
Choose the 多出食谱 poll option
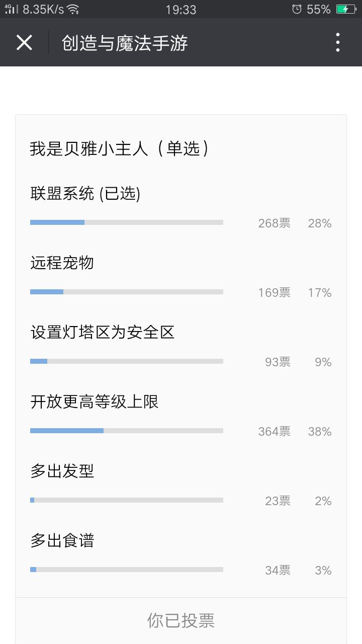coord(62,540)
